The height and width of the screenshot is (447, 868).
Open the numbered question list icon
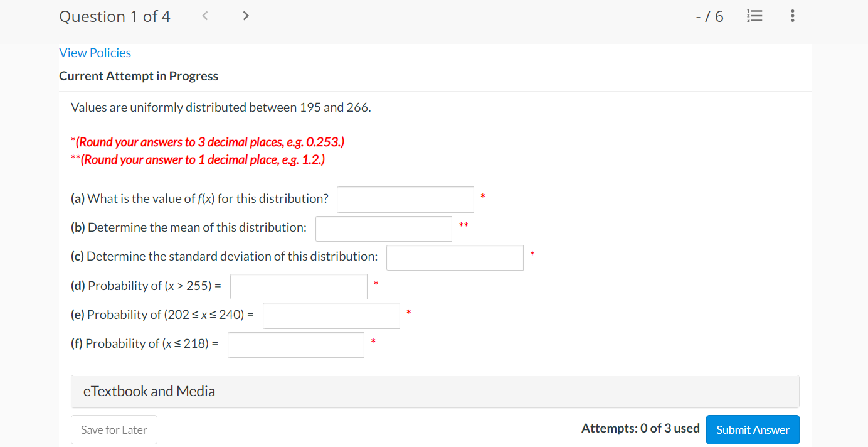tap(754, 16)
